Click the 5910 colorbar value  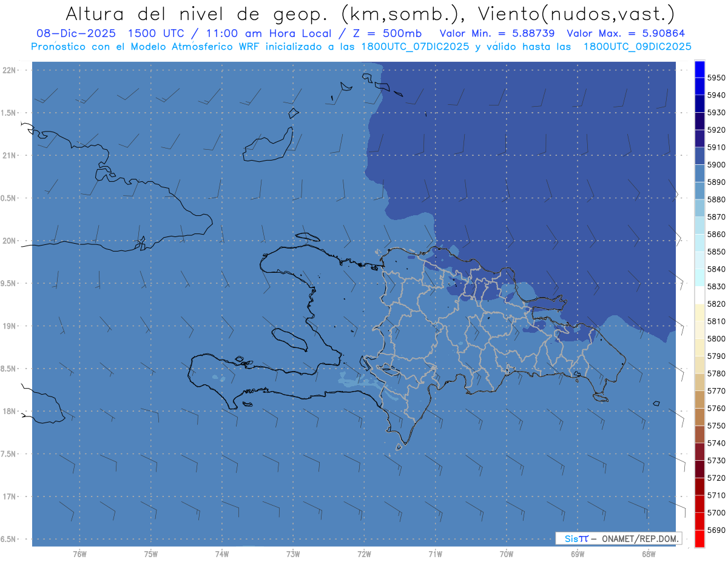tap(716, 147)
